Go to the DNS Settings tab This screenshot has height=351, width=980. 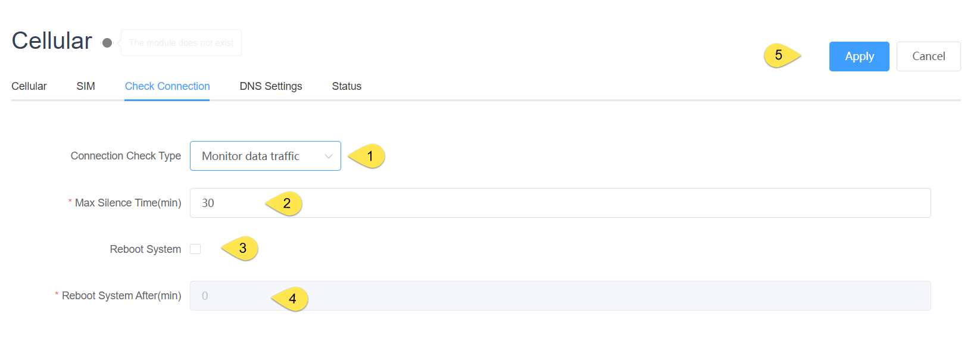coord(271,86)
